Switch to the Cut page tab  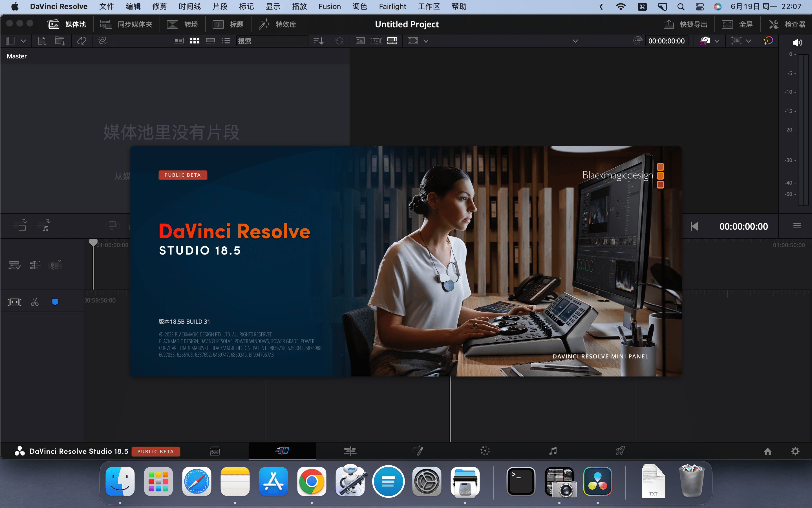pos(282,450)
